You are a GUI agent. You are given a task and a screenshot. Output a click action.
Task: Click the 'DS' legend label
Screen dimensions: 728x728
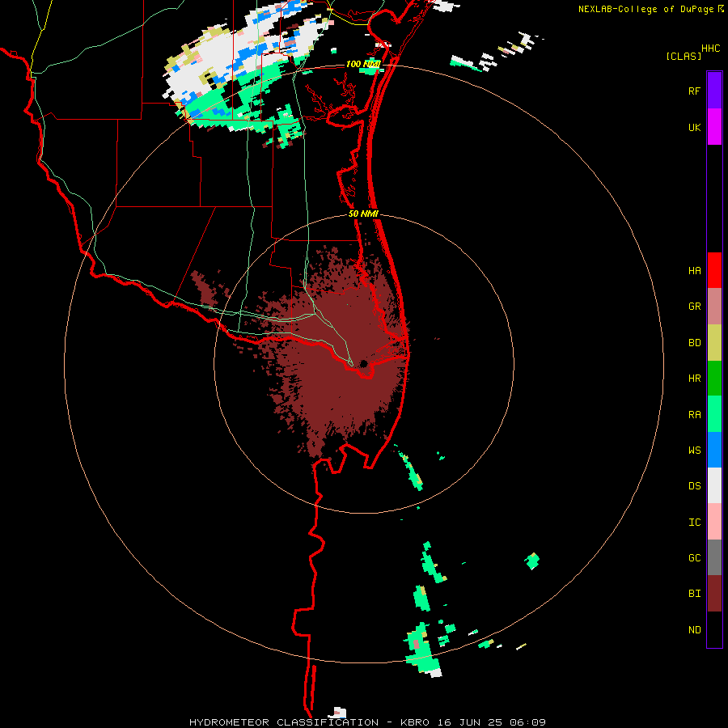[695, 486]
